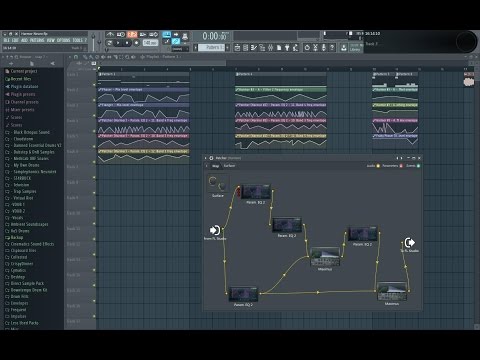Toggle the typing keyboard to piano icon
The image size is (480, 360).
click(x=166, y=34)
